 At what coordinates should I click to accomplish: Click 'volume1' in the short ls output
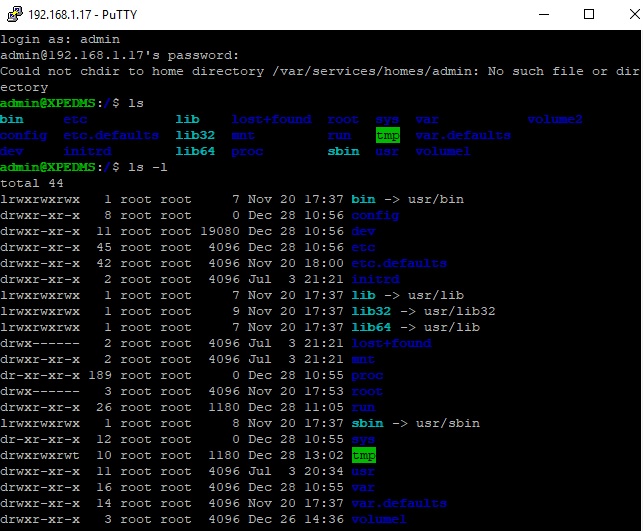(443, 151)
